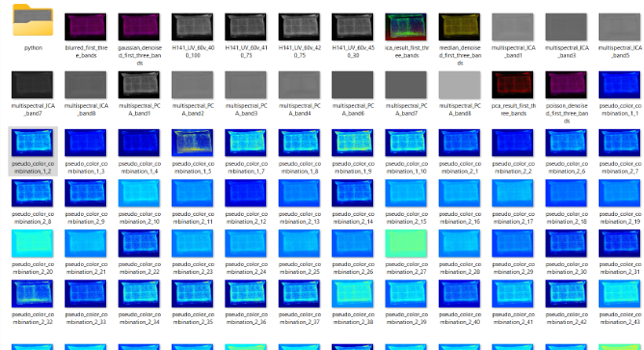The height and width of the screenshot is (350, 644).
Task: Select pseudo_color_combination_1_3 image
Action: tap(86, 143)
